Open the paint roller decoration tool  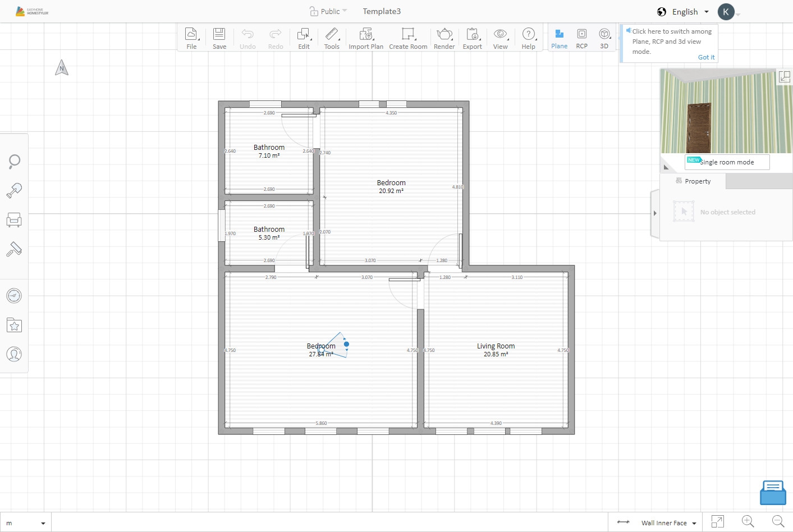point(14,249)
